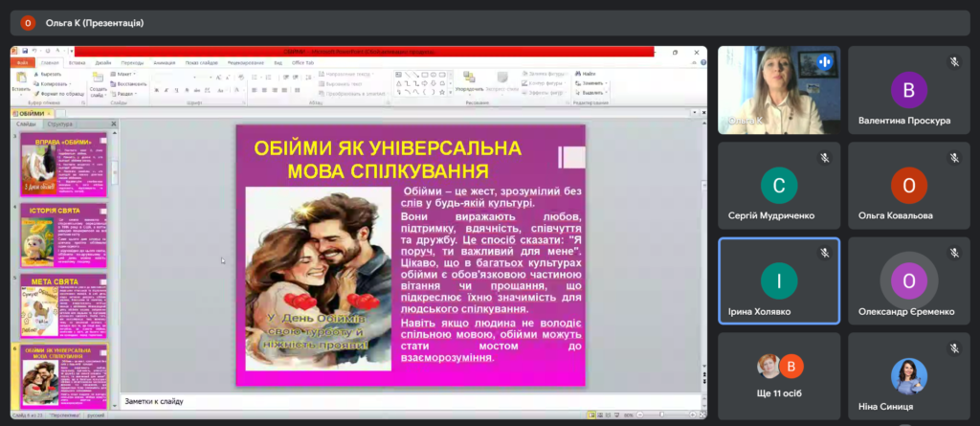Click the Paste (Вставить) clipboard icon
Screen dimensions: 980x426
click(20, 79)
